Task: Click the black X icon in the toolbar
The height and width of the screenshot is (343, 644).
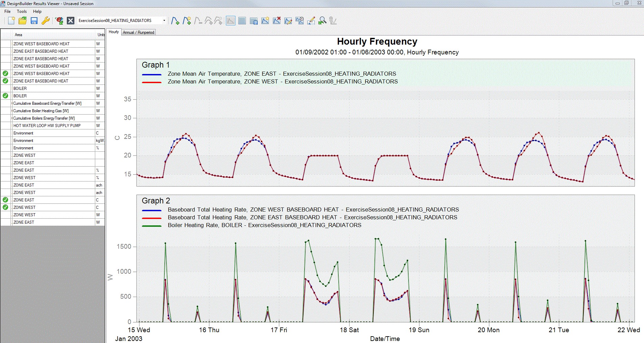Action: [71, 21]
